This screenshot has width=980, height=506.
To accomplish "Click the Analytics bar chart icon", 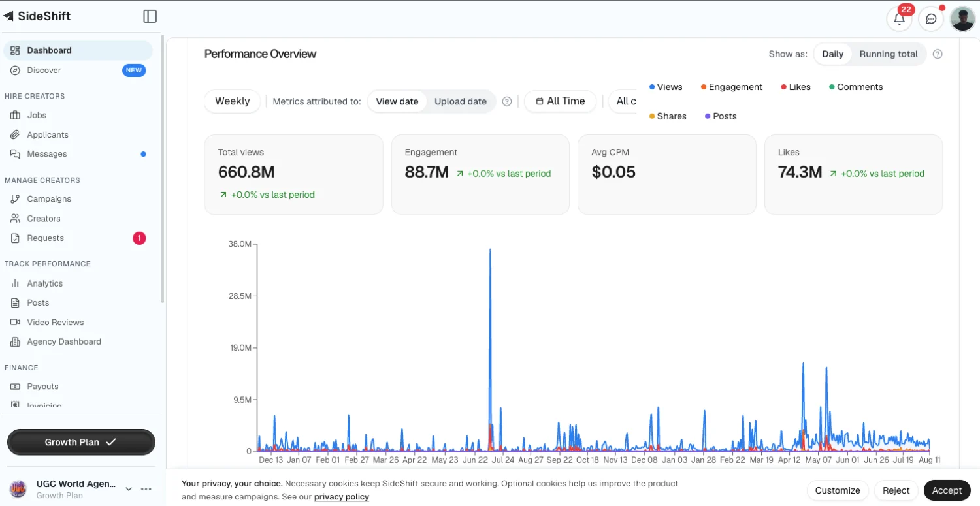I will (x=15, y=283).
